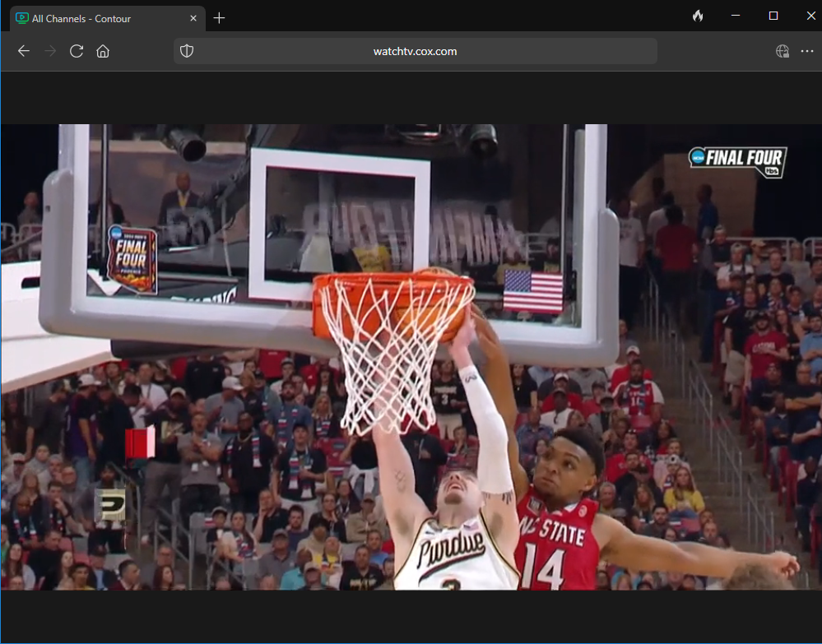Close the browser window
This screenshot has height=644, width=822.
[811, 16]
